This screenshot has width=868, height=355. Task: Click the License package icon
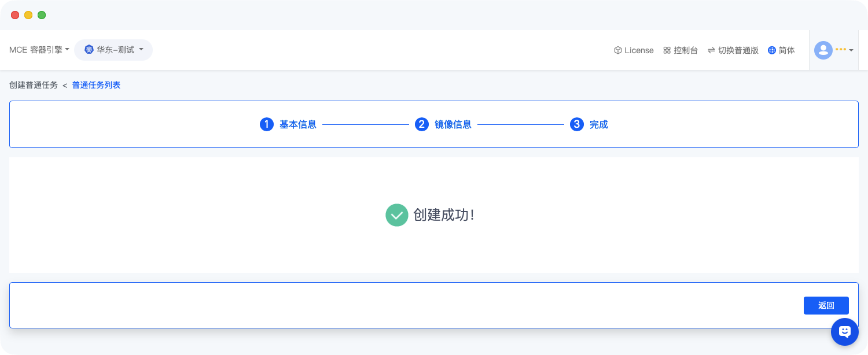617,50
